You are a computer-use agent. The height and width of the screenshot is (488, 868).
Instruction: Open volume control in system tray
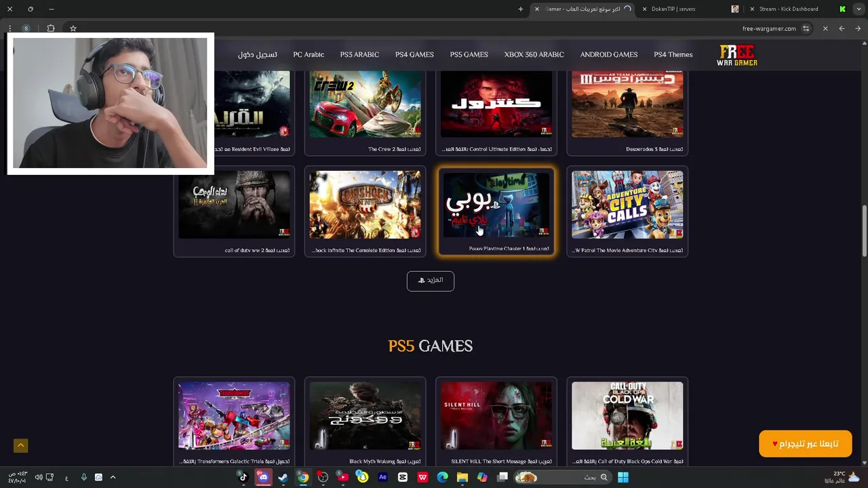pyautogui.click(x=39, y=477)
